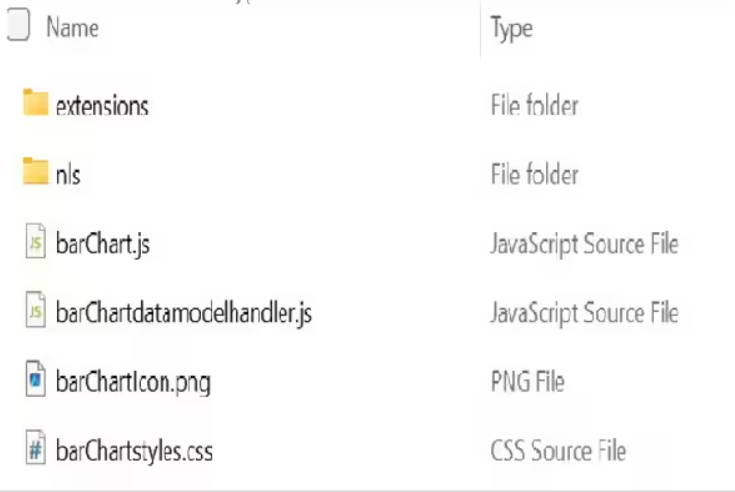Image resolution: width=735 pixels, height=492 pixels.
Task: Sort files by the Type column
Action: tap(511, 29)
